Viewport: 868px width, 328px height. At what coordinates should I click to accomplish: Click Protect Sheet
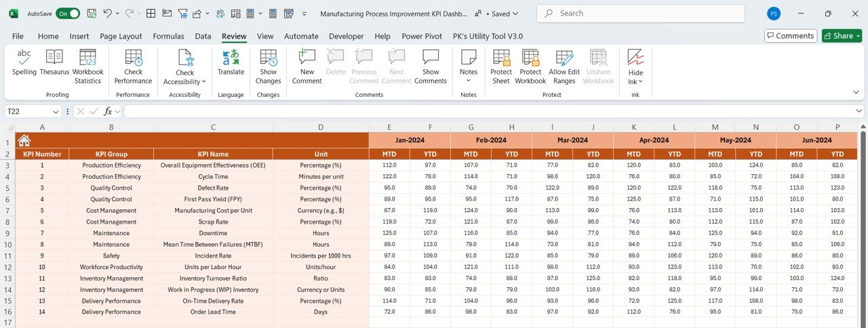[x=501, y=66]
